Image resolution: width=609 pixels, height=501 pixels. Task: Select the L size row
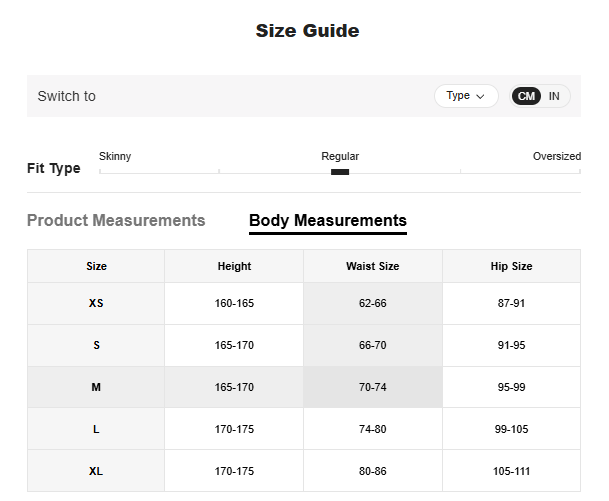click(x=96, y=429)
